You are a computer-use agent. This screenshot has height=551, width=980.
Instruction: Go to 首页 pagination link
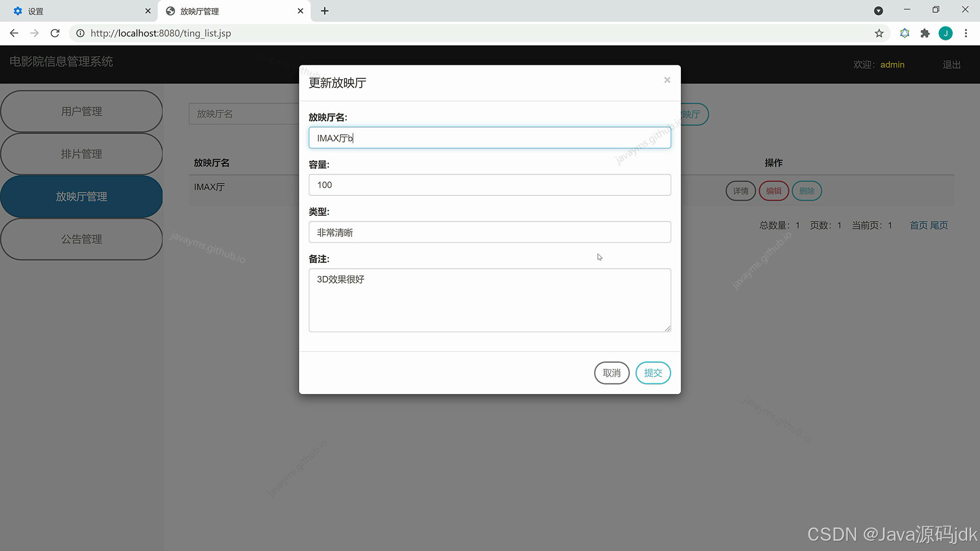(918, 225)
